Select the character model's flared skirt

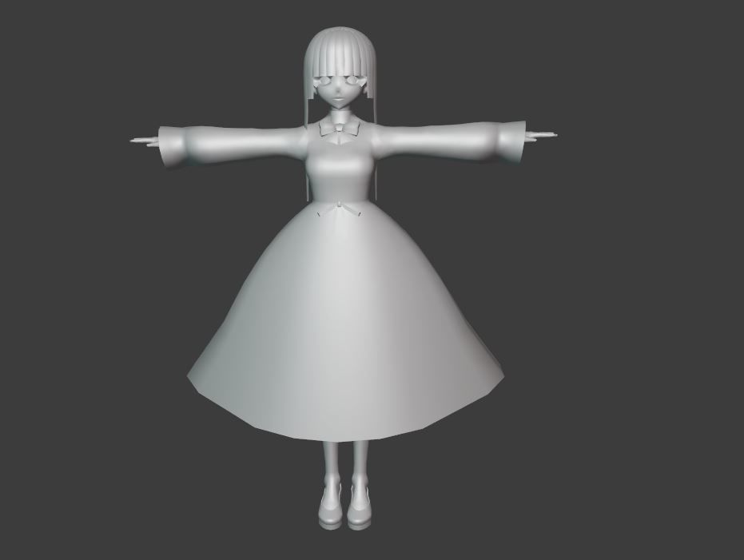[345, 323]
